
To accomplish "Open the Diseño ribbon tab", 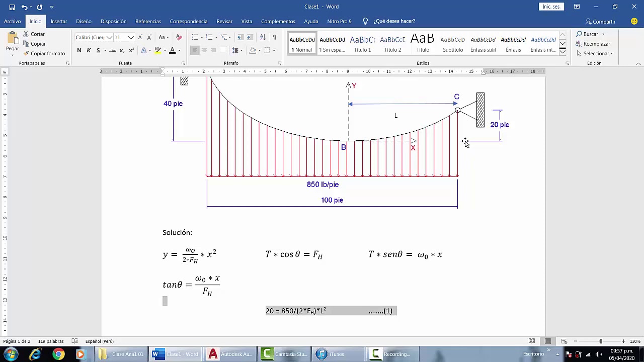I will [x=84, y=21].
